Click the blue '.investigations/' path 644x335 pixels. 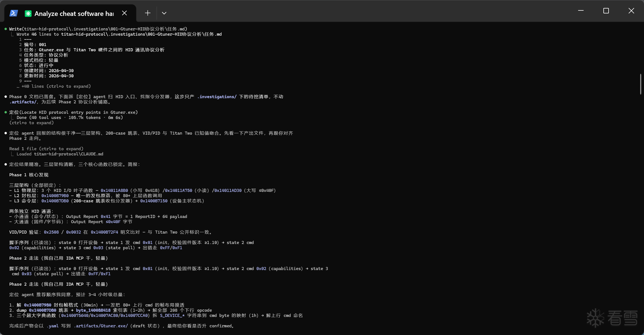(217, 97)
